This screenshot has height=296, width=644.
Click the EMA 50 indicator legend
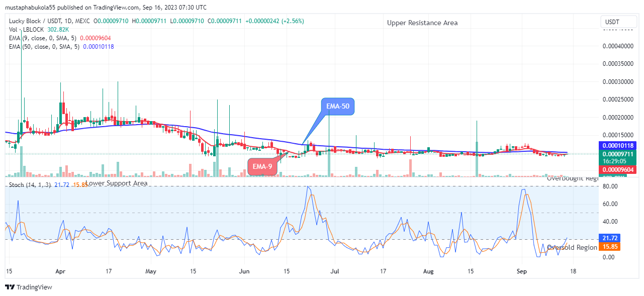click(60, 47)
